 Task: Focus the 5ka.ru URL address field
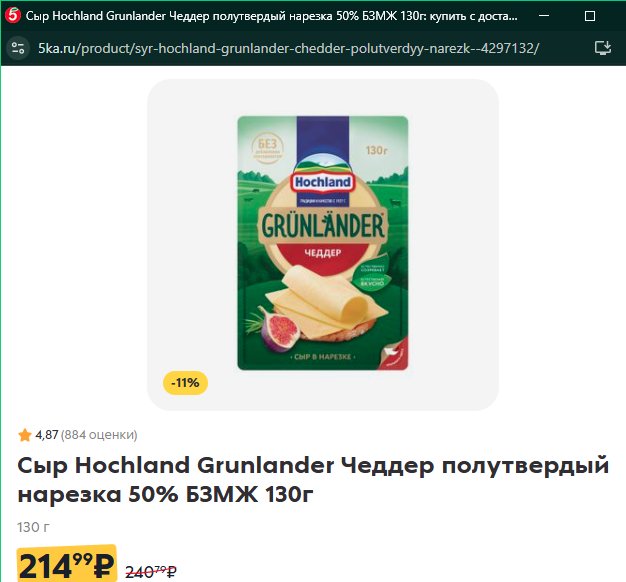coord(288,48)
